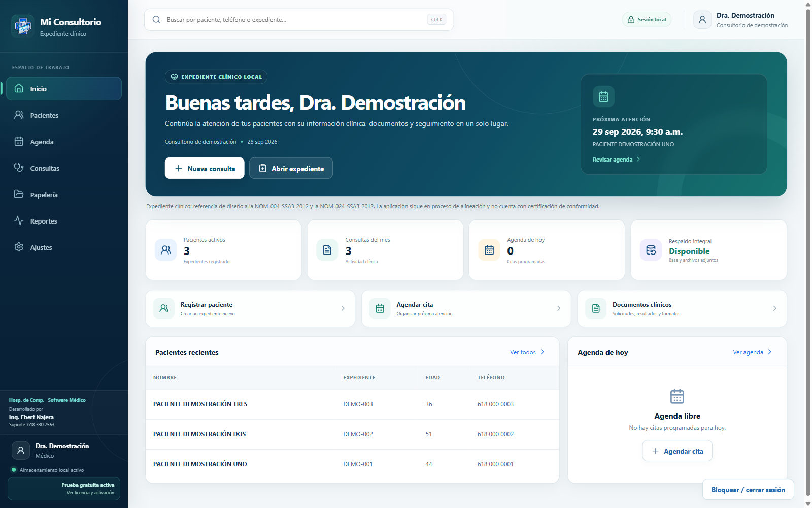
Task: Click the Respaldo integral database icon
Action: [x=651, y=250]
